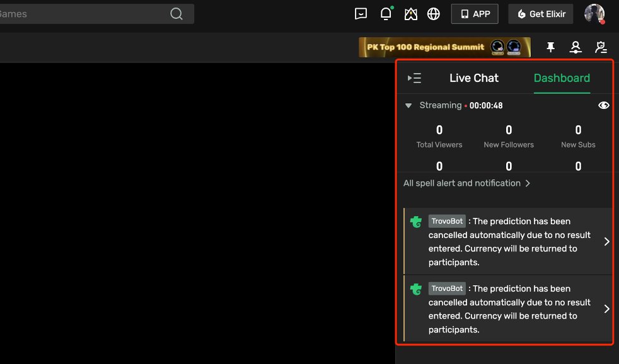
Task: Click the Total Viewers label
Action: point(439,145)
